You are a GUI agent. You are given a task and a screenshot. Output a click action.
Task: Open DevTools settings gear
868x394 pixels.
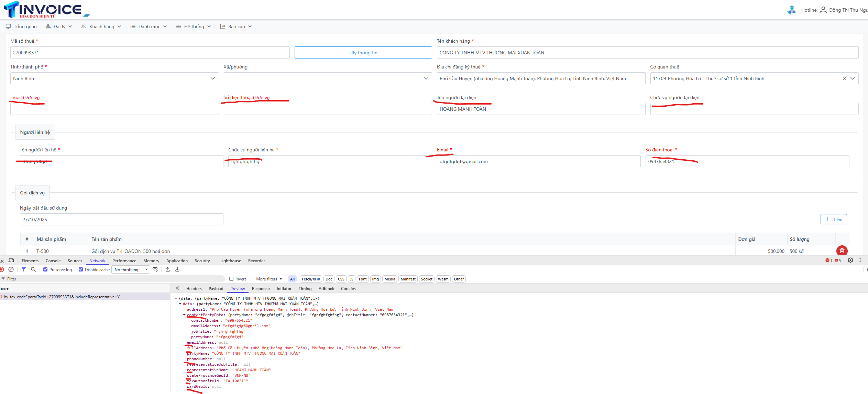850,260
